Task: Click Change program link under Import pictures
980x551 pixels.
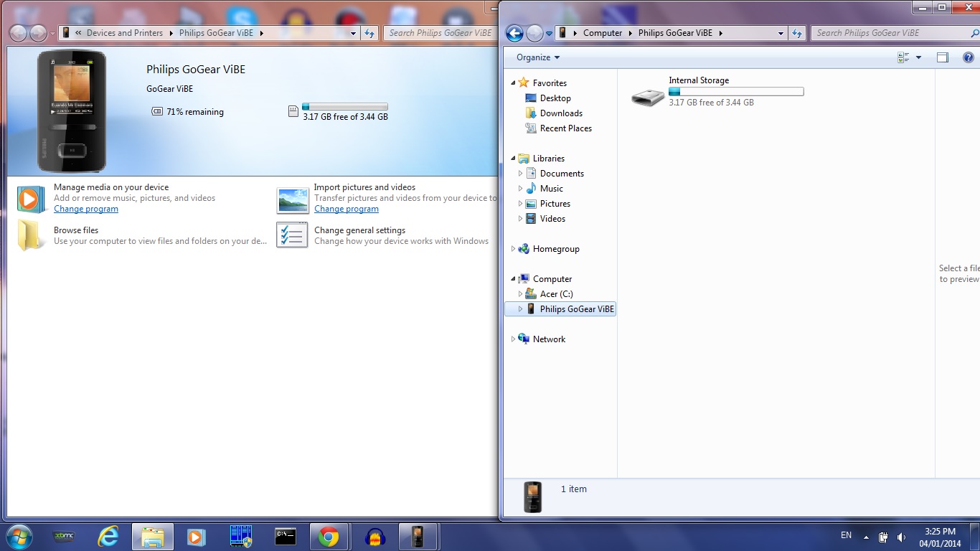Action: (347, 209)
